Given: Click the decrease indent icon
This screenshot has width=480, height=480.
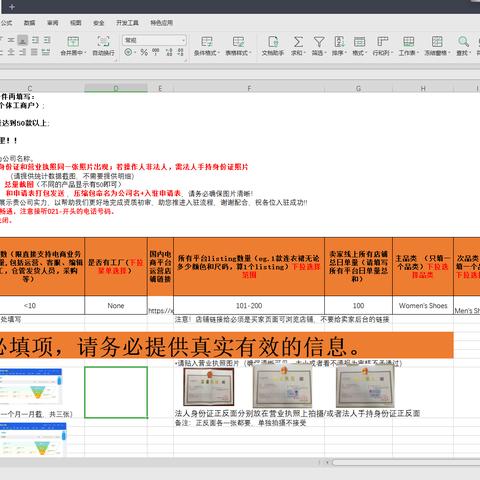Looking at the screenshot, I should click(35, 40).
